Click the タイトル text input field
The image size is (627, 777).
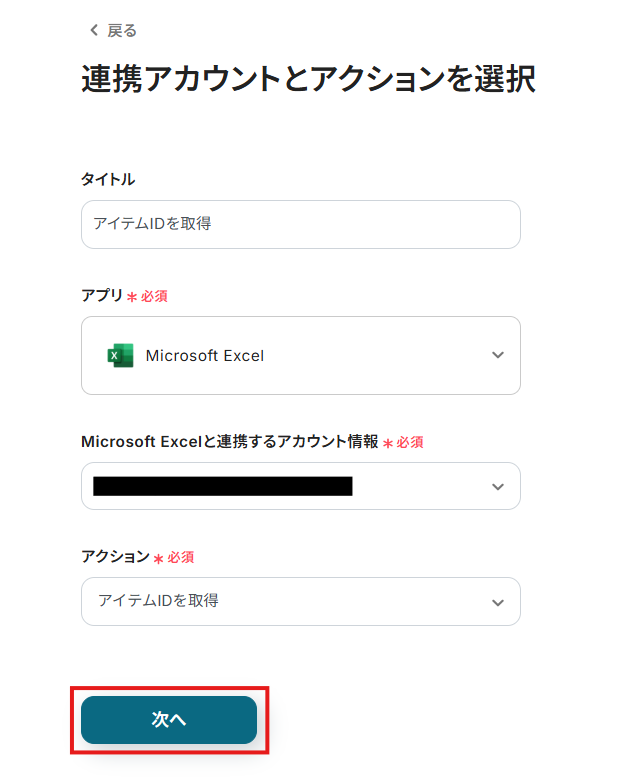[300, 224]
